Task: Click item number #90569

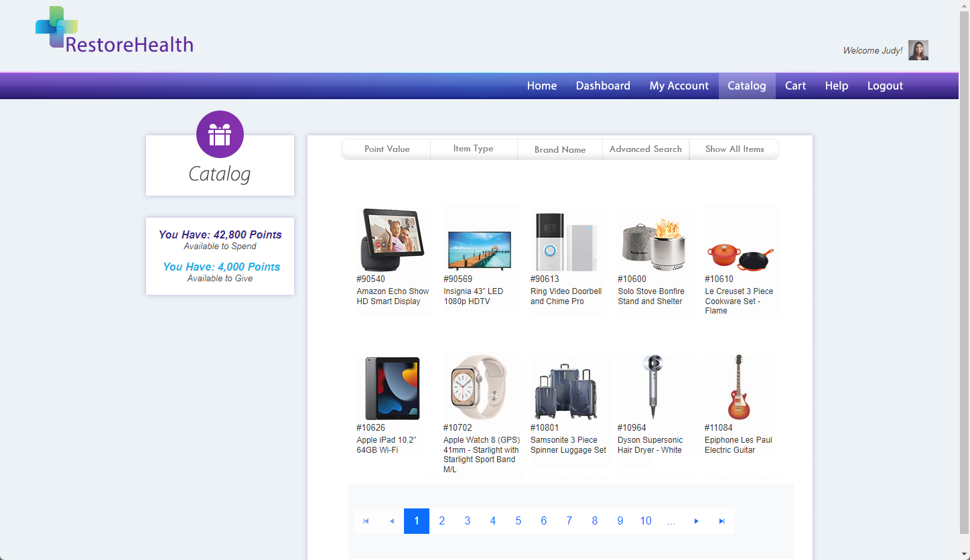Action: [458, 279]
